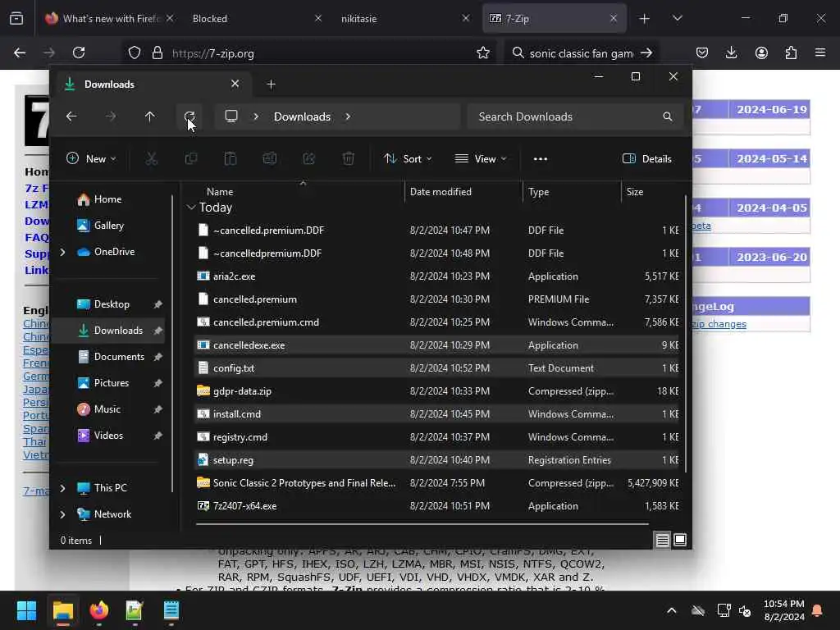Open Firefox downloads panel arrow icon
This screenshot has height=630, width=840.
(731, 52)
